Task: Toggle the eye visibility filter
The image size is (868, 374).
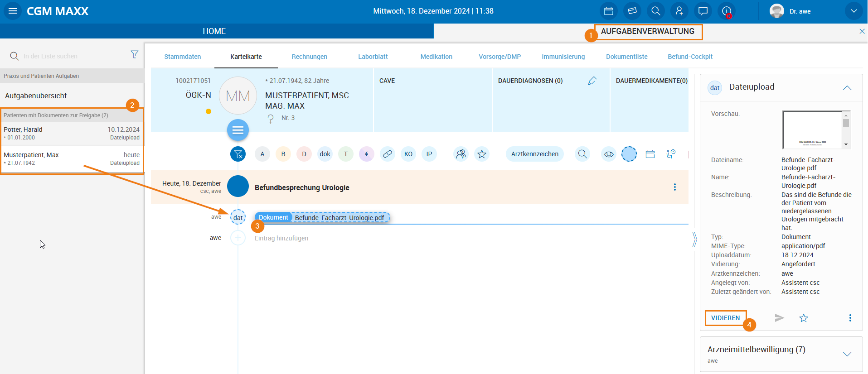Action: pyautogui.click(x=609, y=154)
